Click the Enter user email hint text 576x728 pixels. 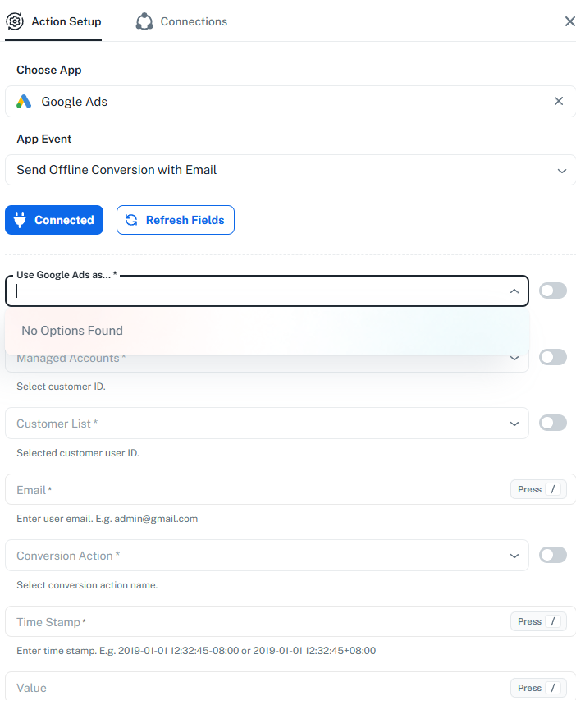tap(107, 519)
